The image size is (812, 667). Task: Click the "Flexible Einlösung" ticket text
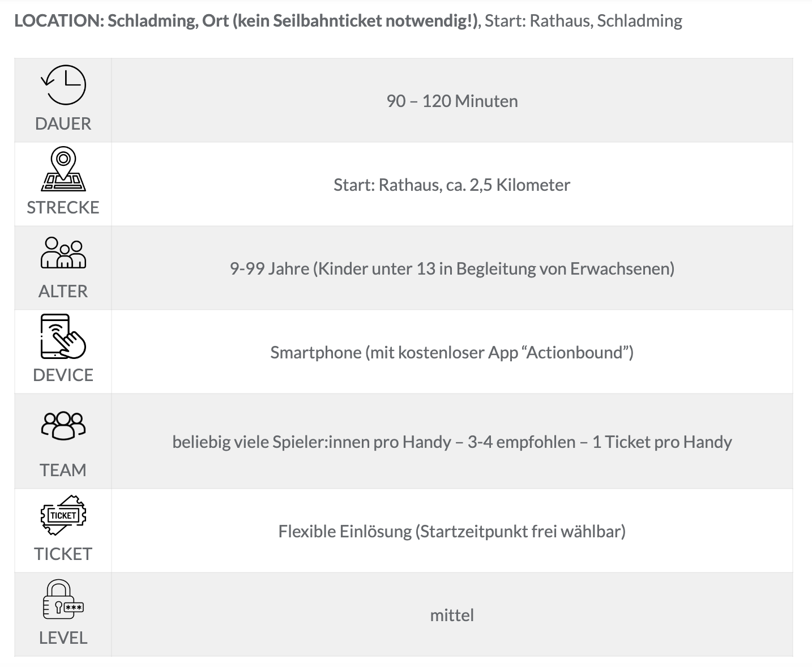click(x=452, y=531)
